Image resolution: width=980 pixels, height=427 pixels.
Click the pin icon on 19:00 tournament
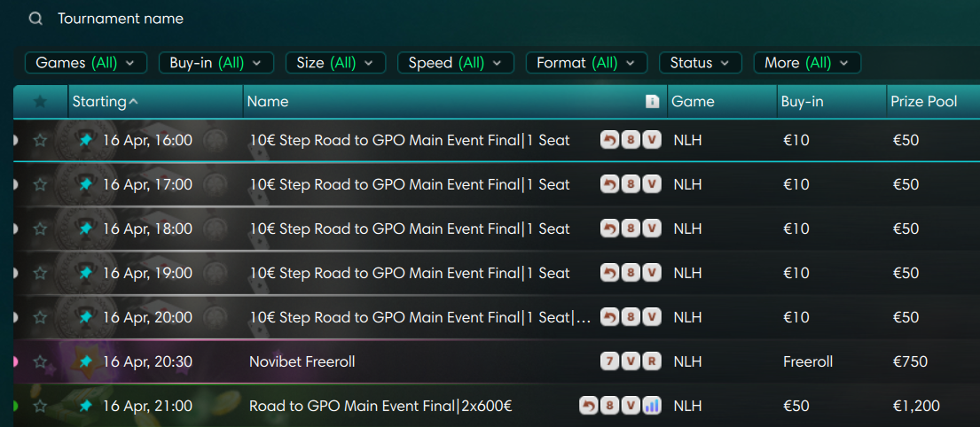(85, 273)
